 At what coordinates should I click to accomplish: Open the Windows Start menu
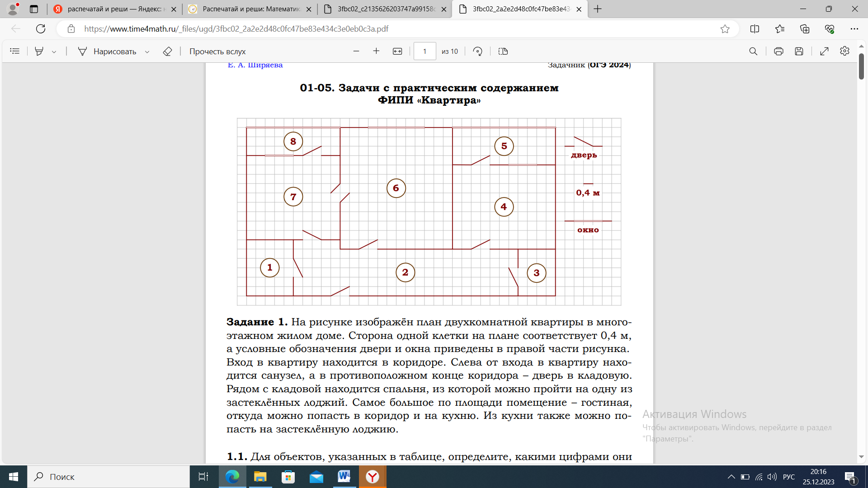pyautogui.click(x=14, y=477)
